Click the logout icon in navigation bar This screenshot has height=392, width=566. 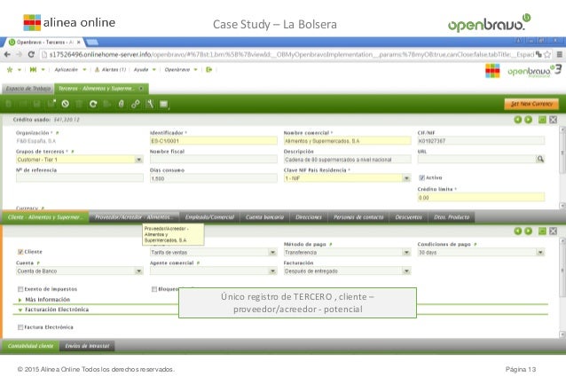tap(209, 70)
